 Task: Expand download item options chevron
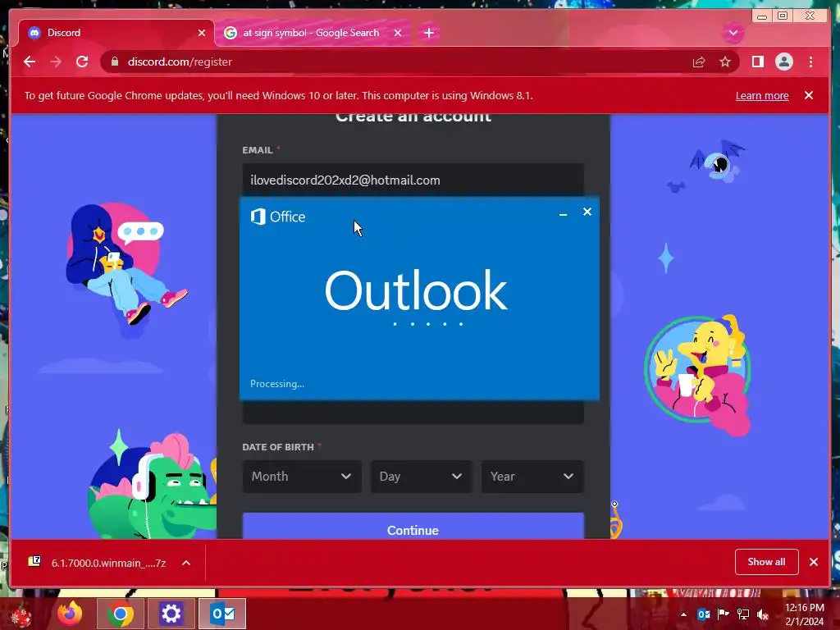click(x=186, y=563)
